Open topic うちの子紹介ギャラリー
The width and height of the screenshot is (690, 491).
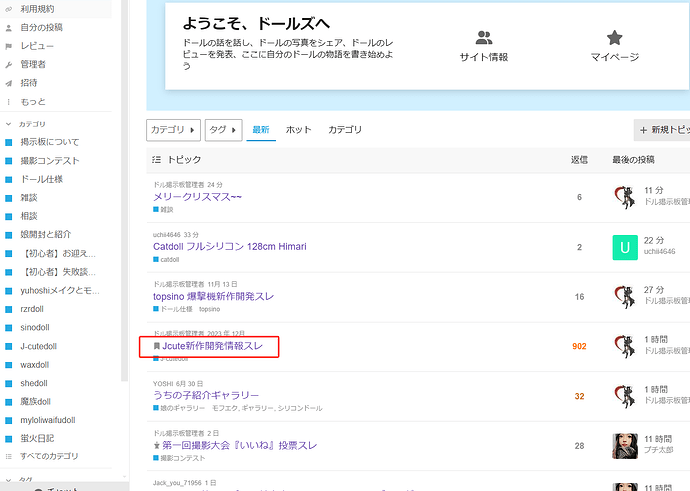[x=206, y=396]
